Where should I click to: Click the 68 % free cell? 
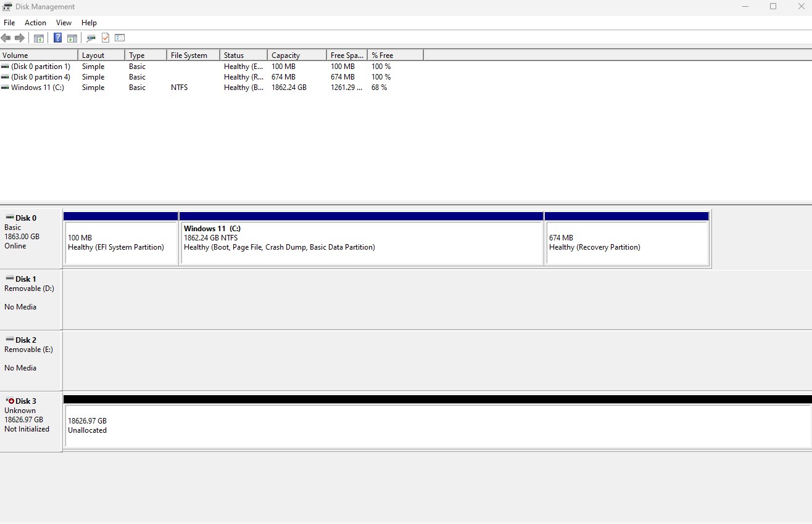pyautogui.click(x=379, y=88)
